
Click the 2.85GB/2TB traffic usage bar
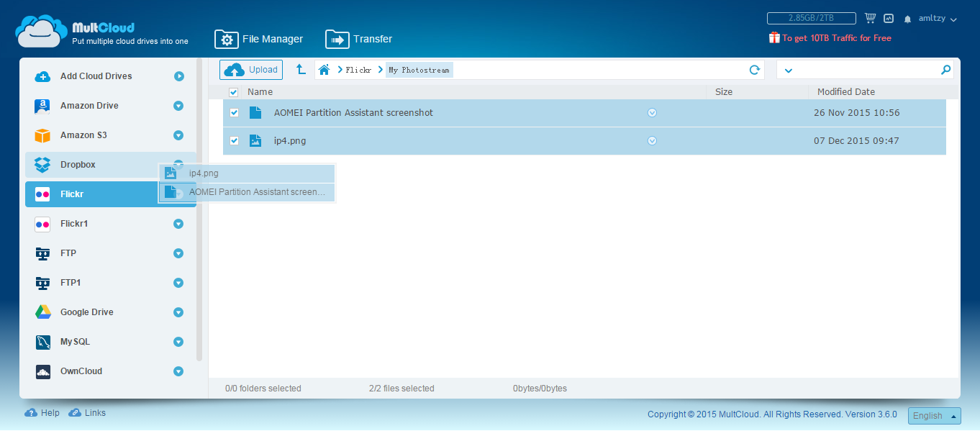pyautogui.click(x=811, y=19)
